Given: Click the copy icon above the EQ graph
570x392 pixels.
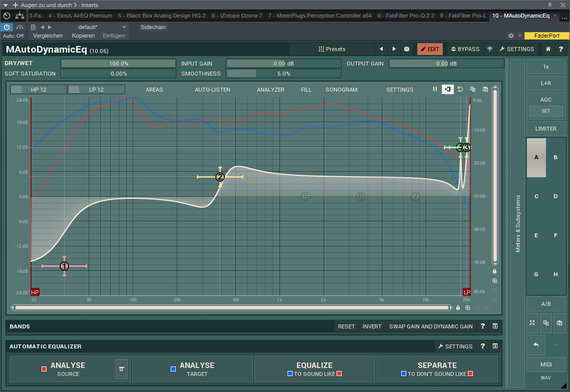Looking at the screenshot, I should coord(472,89).
